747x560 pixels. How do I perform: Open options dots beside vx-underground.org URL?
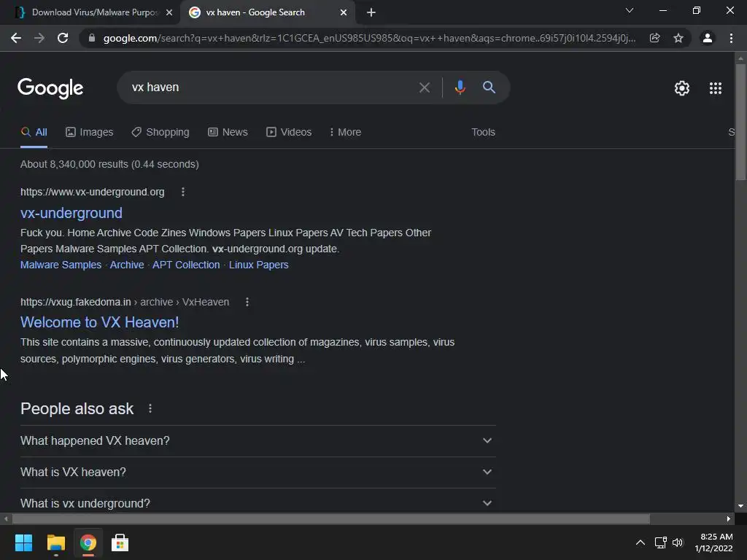point(183,192)
